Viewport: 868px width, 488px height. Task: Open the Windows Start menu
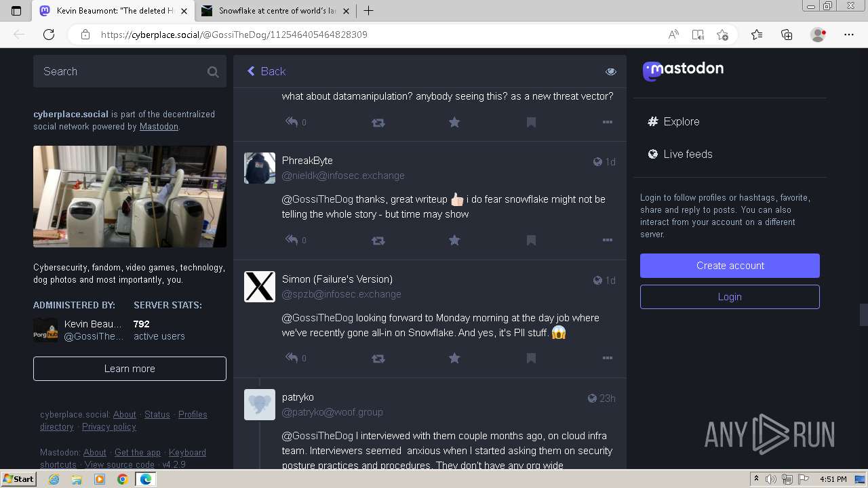click(18, 479)
